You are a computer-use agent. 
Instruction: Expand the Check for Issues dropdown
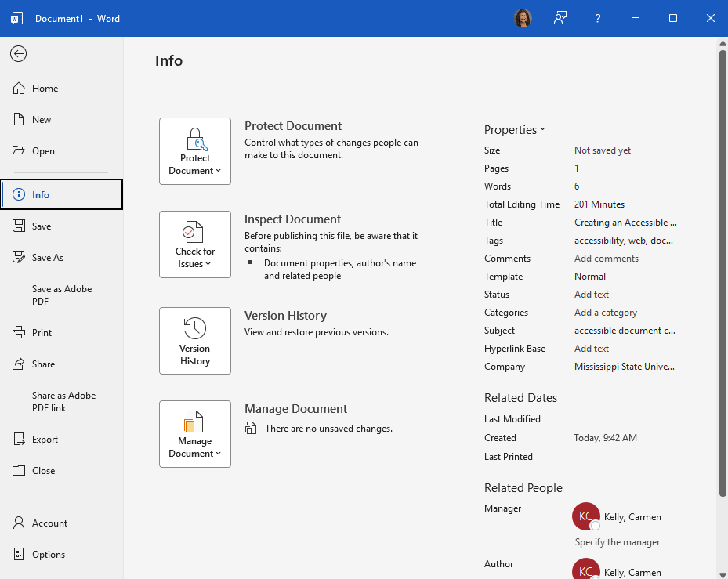[195, 244]
